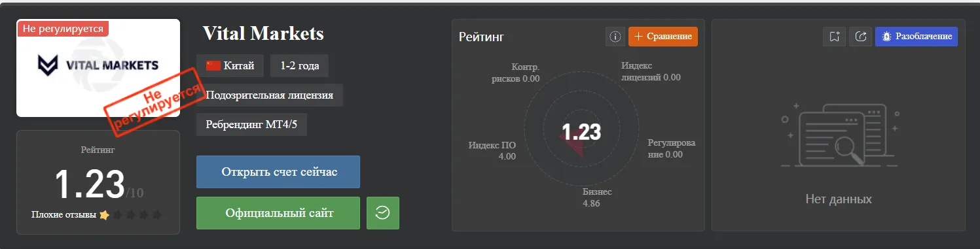Click the 1.23 value in radar chart center
980x249 pixels.
(581, 132)
